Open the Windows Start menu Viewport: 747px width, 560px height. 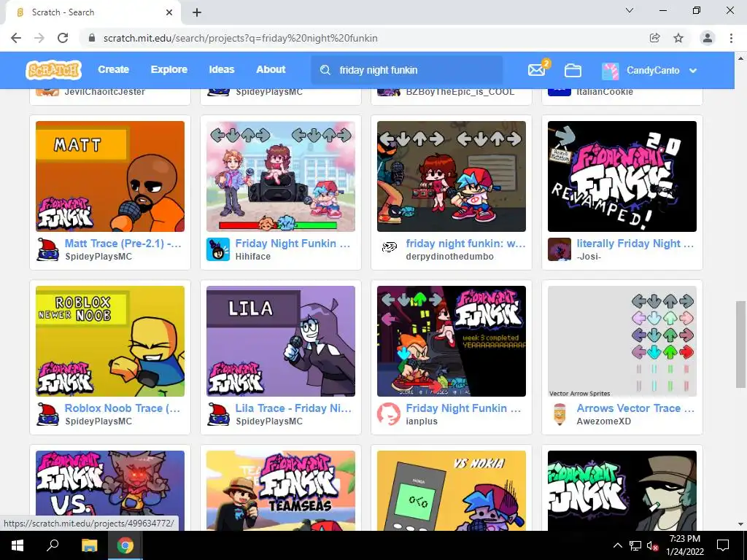[x=18, y=545]
